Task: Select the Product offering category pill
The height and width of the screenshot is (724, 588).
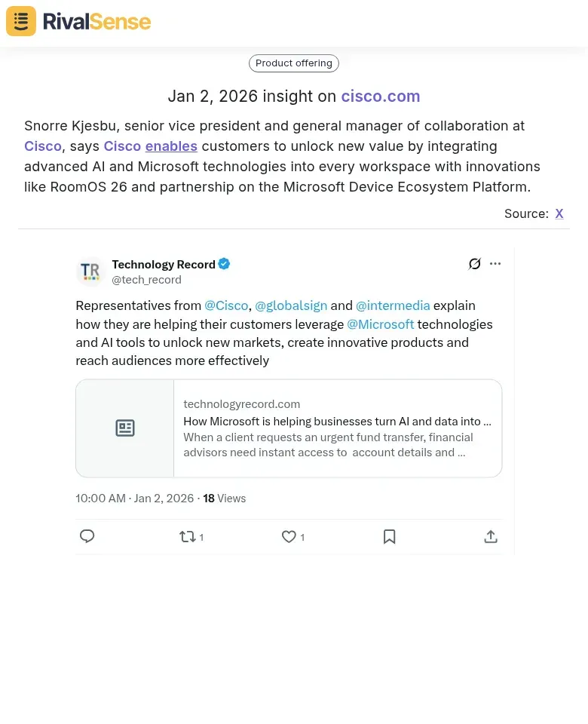Action: [x=293, y=63]
